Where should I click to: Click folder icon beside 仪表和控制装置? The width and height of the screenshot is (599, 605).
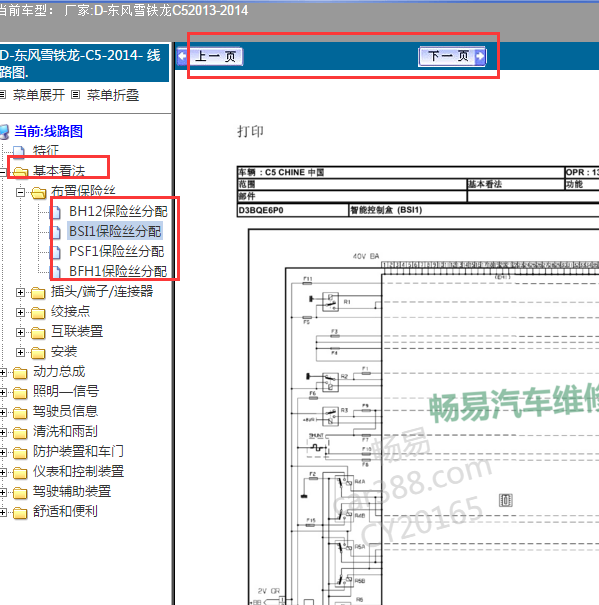[20, 473]
